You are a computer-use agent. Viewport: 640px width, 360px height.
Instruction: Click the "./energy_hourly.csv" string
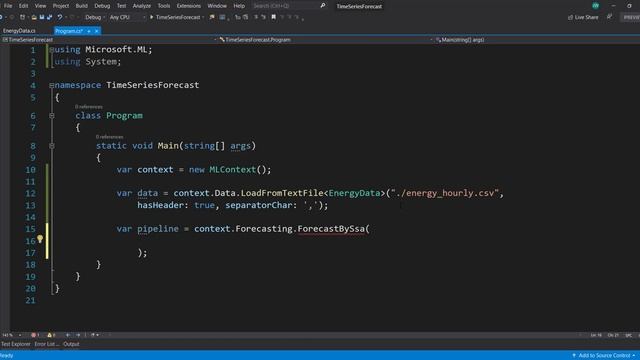[x=444, y=193]
